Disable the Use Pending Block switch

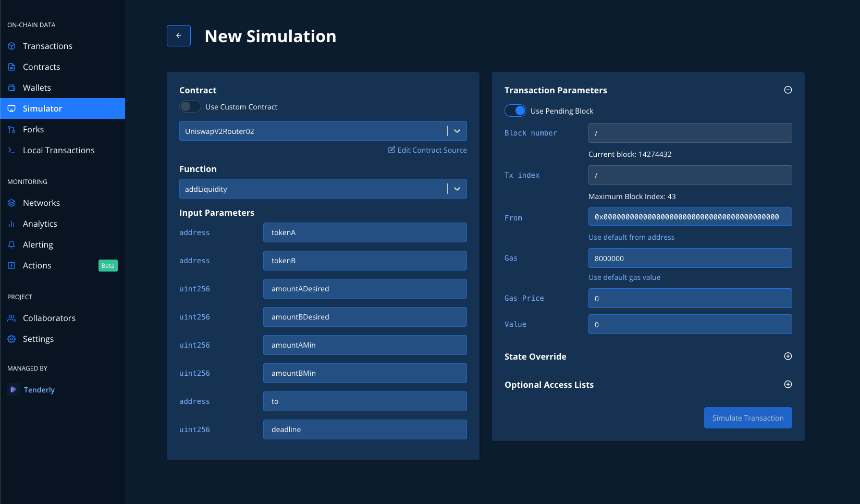click(x=515, y=110)
